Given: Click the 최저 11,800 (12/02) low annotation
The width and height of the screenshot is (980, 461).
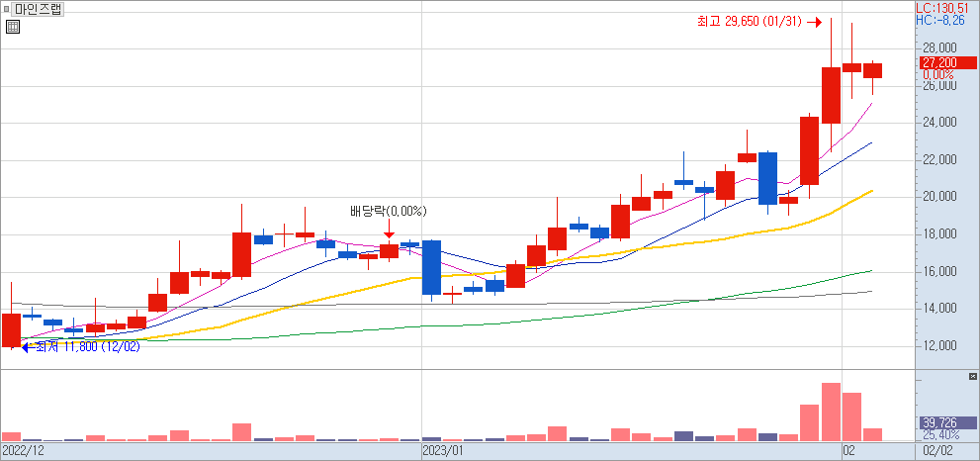Looking at the screenshot, I should click(87, 346).
